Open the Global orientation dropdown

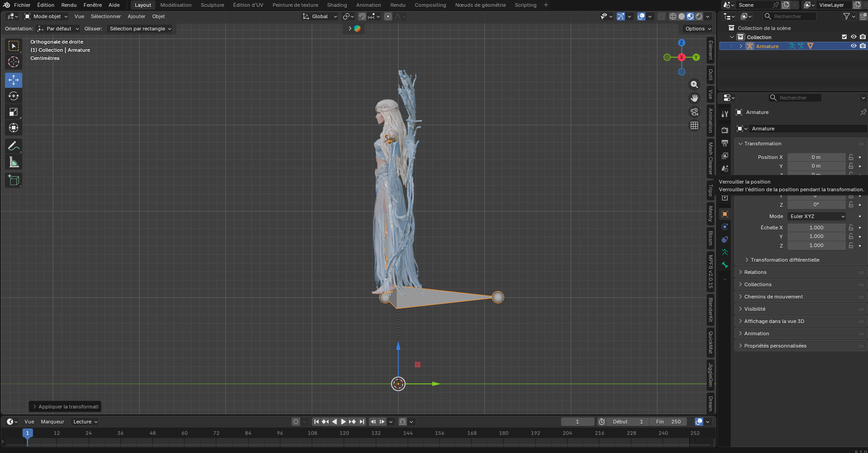[x=320, y=16]
